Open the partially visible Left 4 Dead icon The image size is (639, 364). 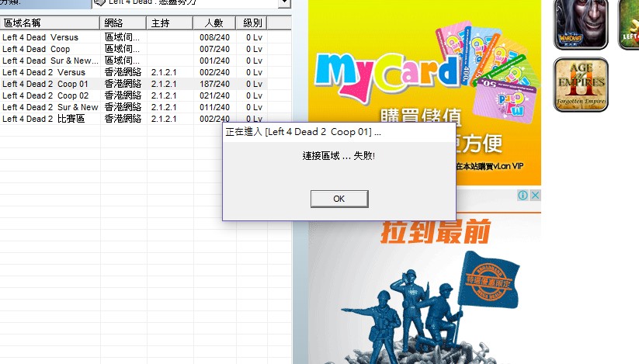pyautogui.click(x=629, y=24)
